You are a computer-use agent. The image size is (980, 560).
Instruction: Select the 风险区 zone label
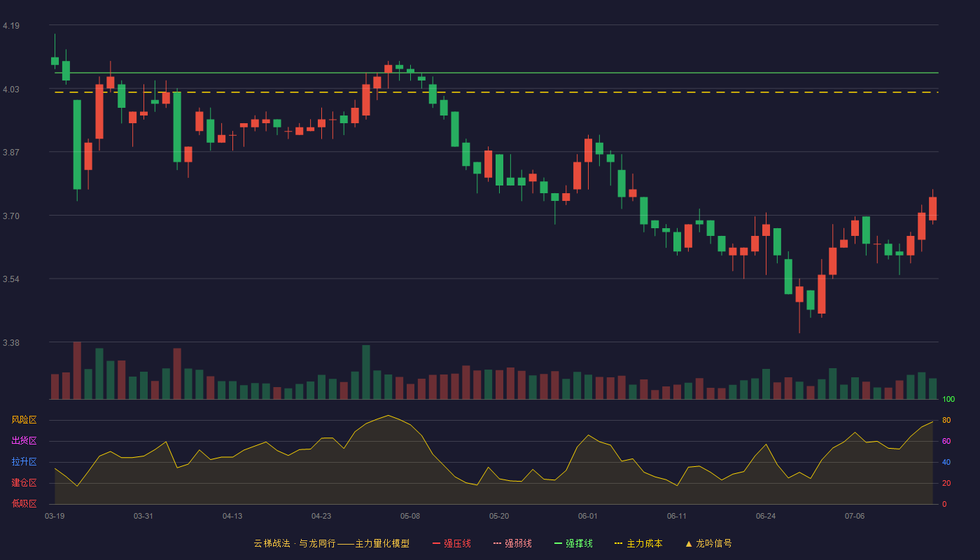(24, 420)
